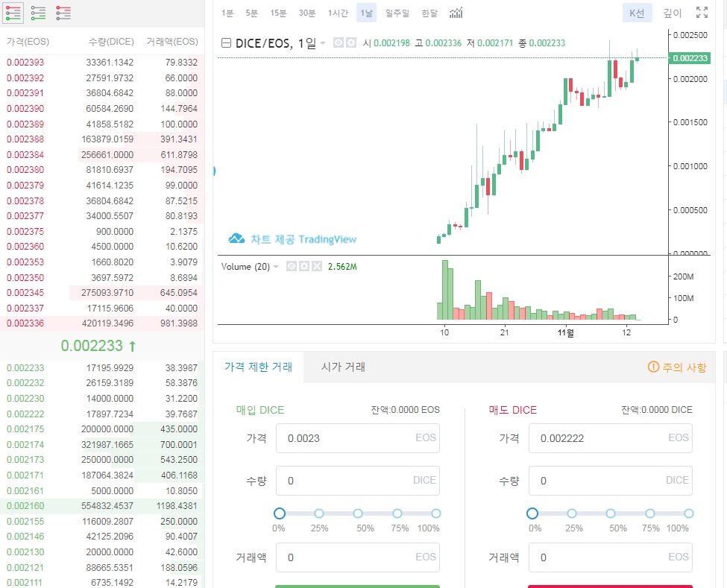Click the 수량(DICE) column header
The image size is (727, 588).
click(x=111, y=42)
